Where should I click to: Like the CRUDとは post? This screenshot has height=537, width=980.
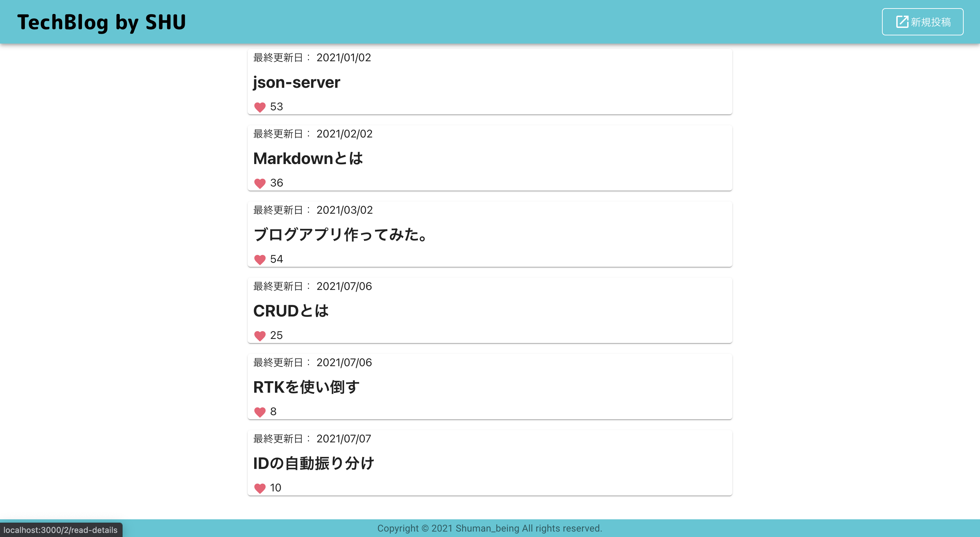(x=260, y=336)
